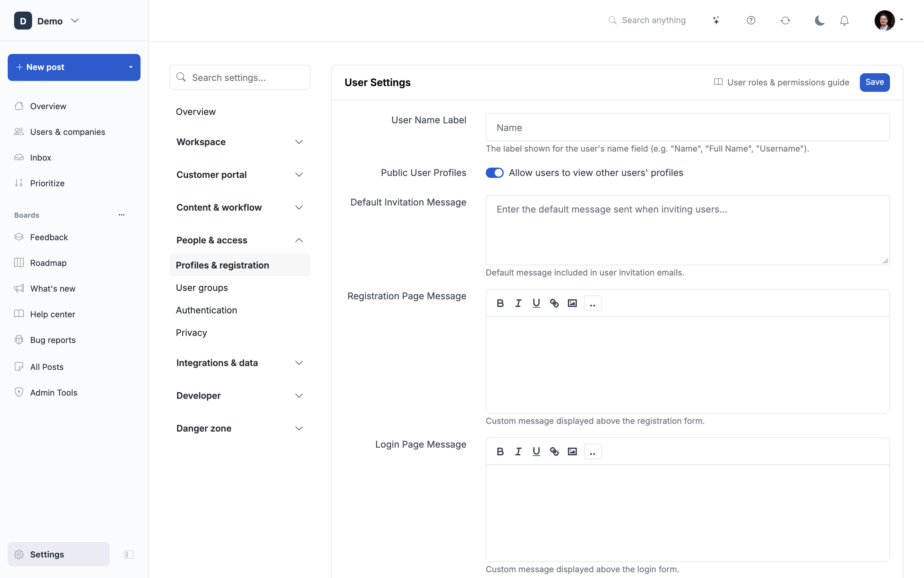Toggle Public User Profiles switch

click(x=494, y=173)
